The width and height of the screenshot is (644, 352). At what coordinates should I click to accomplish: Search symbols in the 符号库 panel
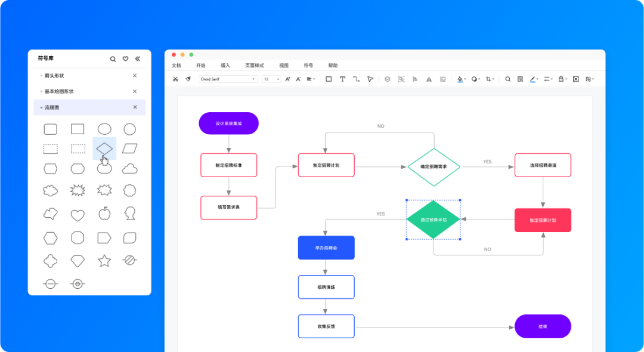point(113,59)
